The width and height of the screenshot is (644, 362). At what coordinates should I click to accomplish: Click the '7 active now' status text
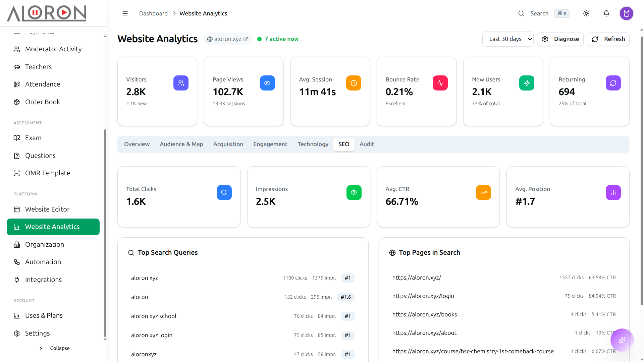click(281, 39)
